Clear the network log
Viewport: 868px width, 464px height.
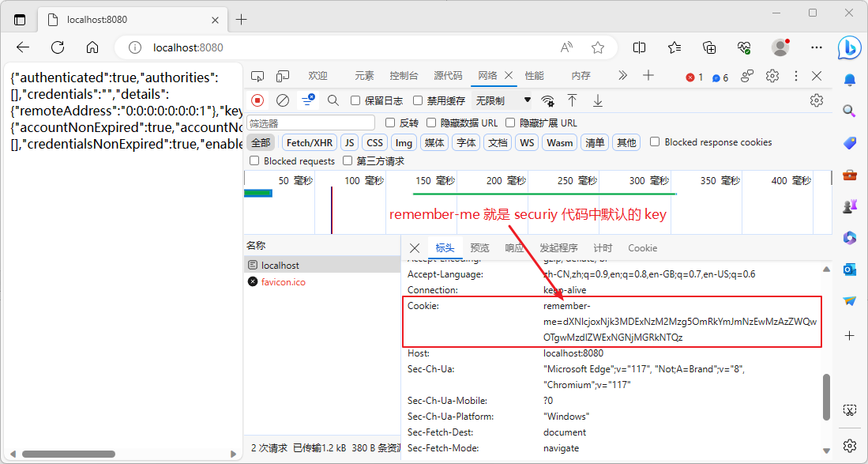coord(283,100)
